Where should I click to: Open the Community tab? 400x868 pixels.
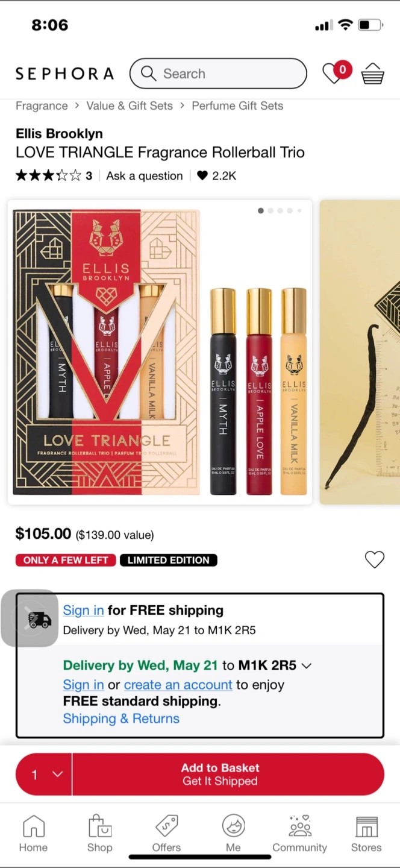(299, 834)
